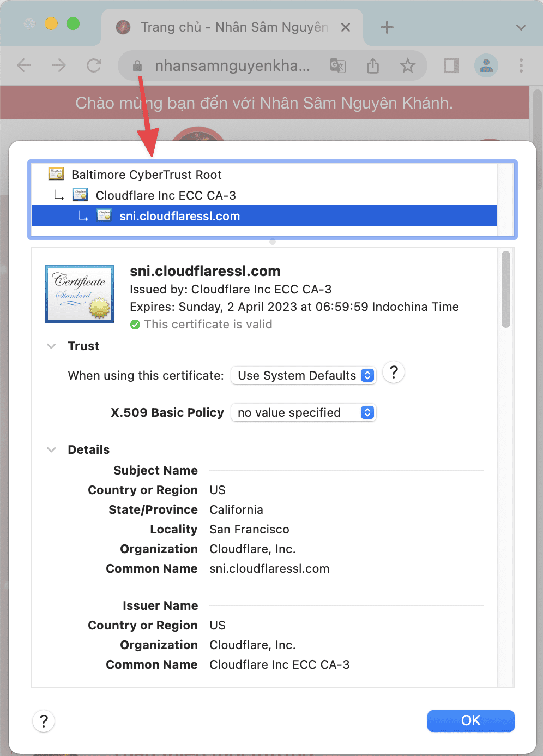This screenshot has height=756, width=543.
Task: Open the Use System Defaults dropdown
Action: (x=303, y=375)
